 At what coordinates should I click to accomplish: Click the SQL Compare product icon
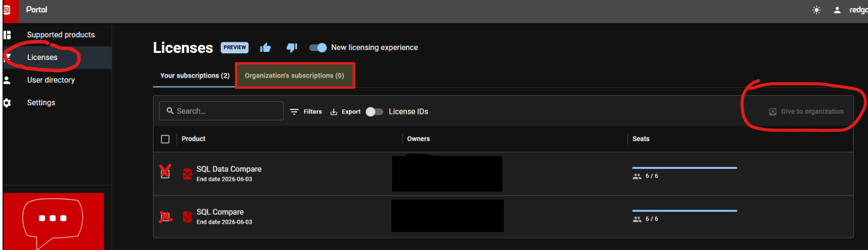click(x=187, y=217)
